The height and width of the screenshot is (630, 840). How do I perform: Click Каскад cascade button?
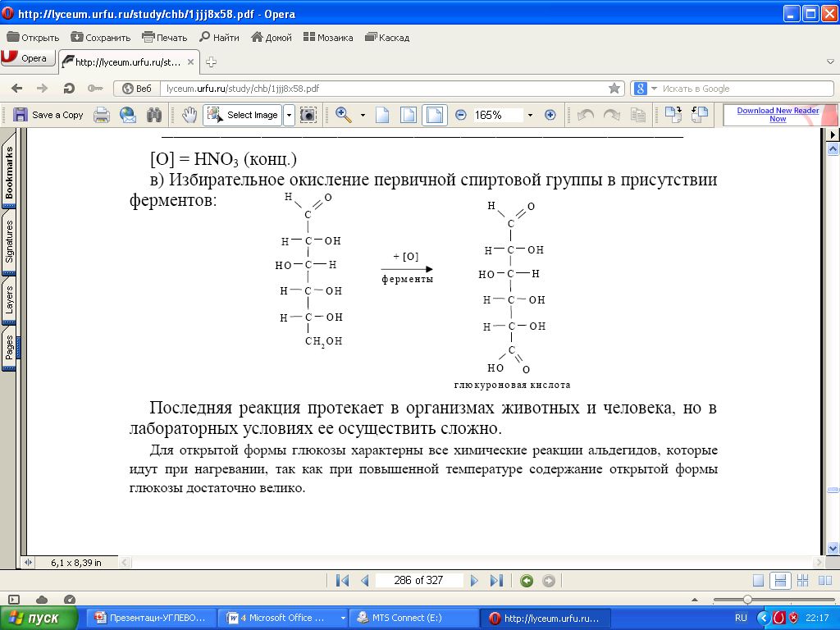pyautogui.click(x=387, y=38)
